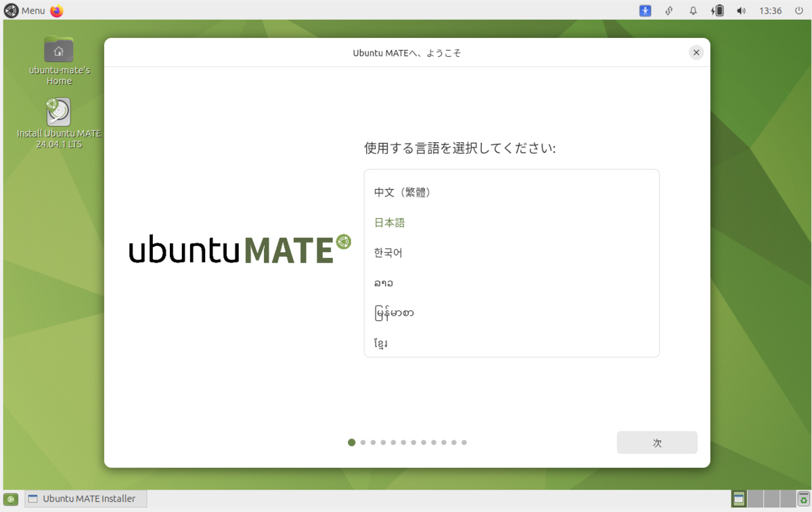Screen dimensions: 812x512
Task: Open the accessibility indicator in the top panel
Action: tap(646, 11)
